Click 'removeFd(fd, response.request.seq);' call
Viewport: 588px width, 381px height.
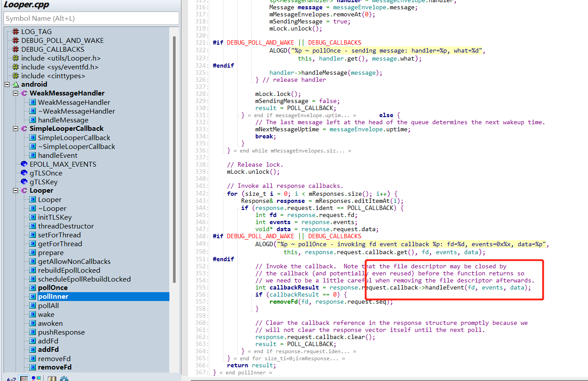331,302
